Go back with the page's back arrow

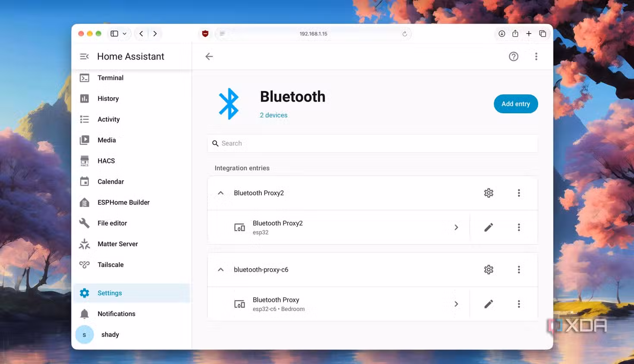tap(209, 56)
